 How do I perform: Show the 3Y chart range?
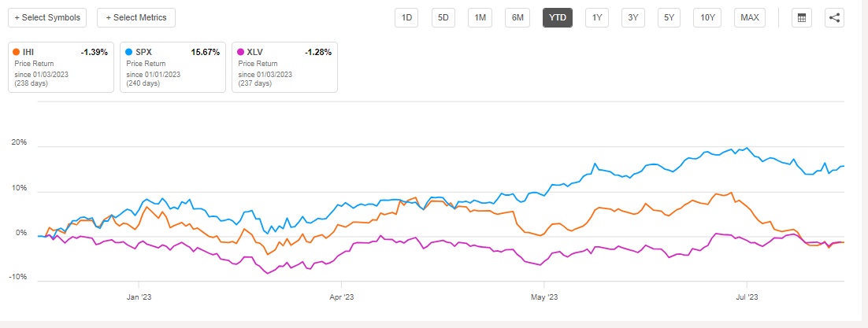click(633, 18)
